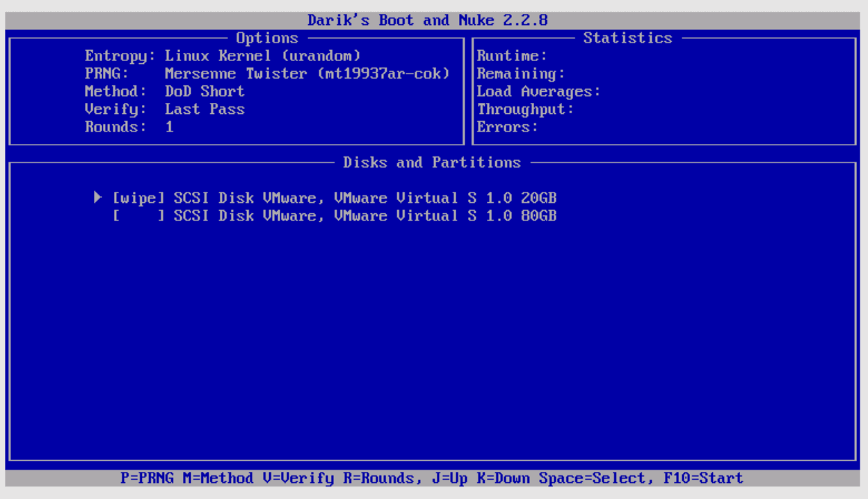
Task: Select the SCSI Disk VMware 80GB entry
Action: pyautogui.click(x=365, y=216)
